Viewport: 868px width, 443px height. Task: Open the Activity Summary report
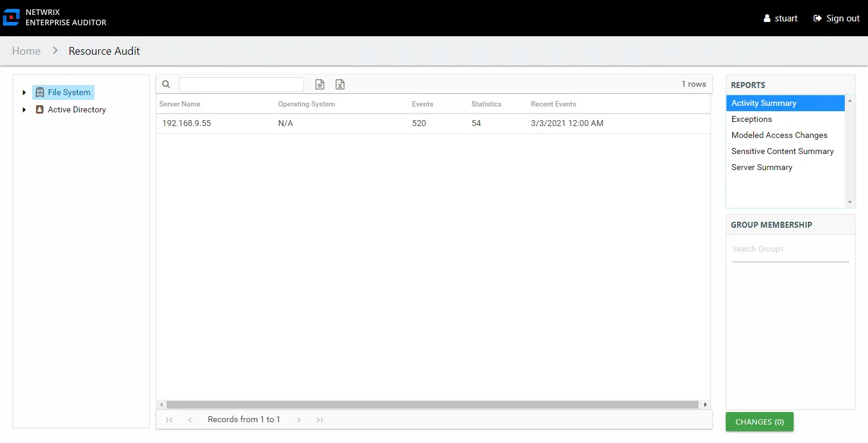coord(785,103)
